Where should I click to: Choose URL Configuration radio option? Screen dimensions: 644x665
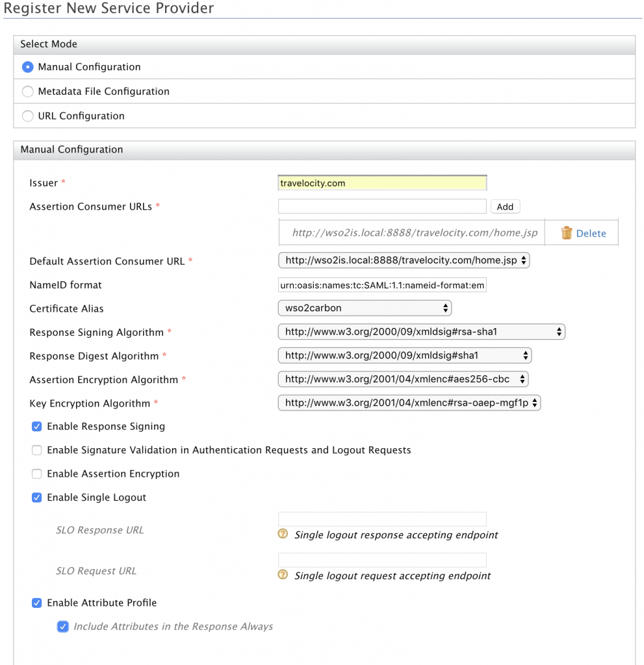click(x=28, y=116)
